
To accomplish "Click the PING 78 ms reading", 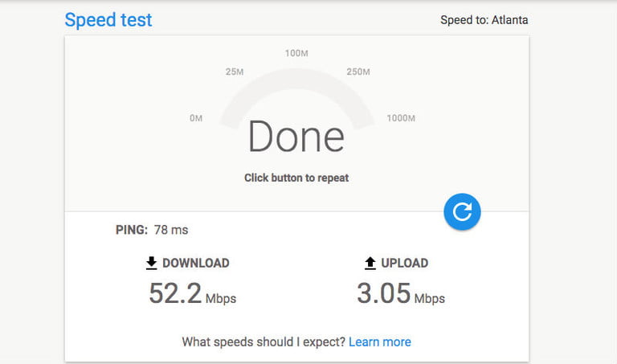I will [152, 230].
